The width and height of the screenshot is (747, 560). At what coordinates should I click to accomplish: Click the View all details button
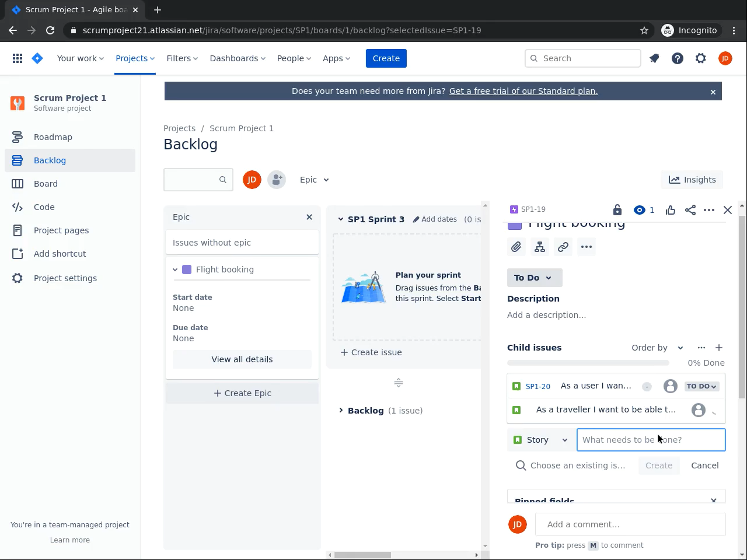(x=242, y=359)
